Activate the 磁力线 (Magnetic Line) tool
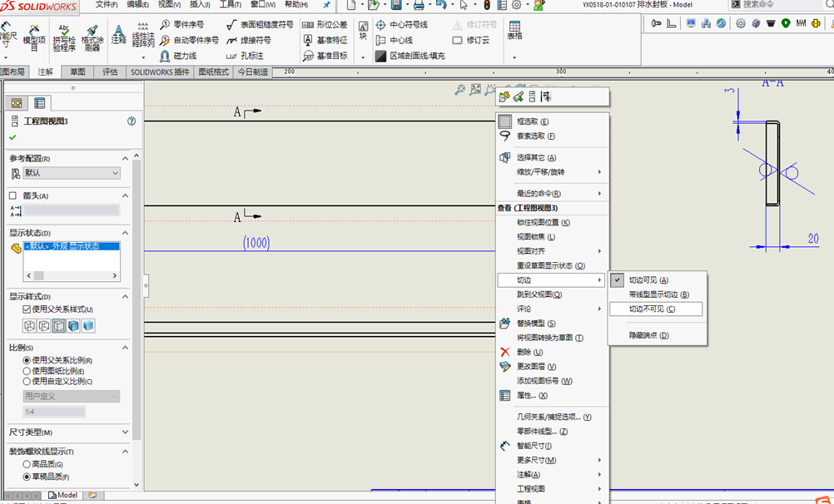The width and height of the screenshot is (834, 504). coord(185,56)
